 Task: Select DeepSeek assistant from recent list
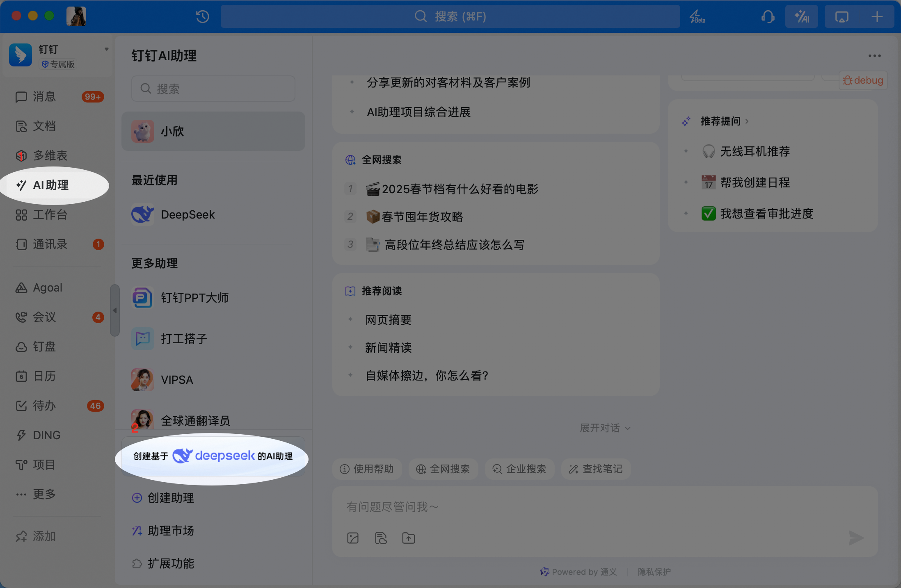(x=188, y=214)
